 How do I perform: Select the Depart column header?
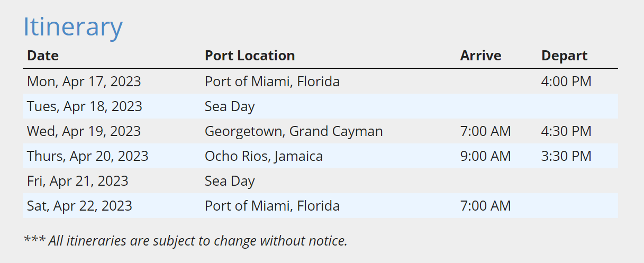[564, 56]
